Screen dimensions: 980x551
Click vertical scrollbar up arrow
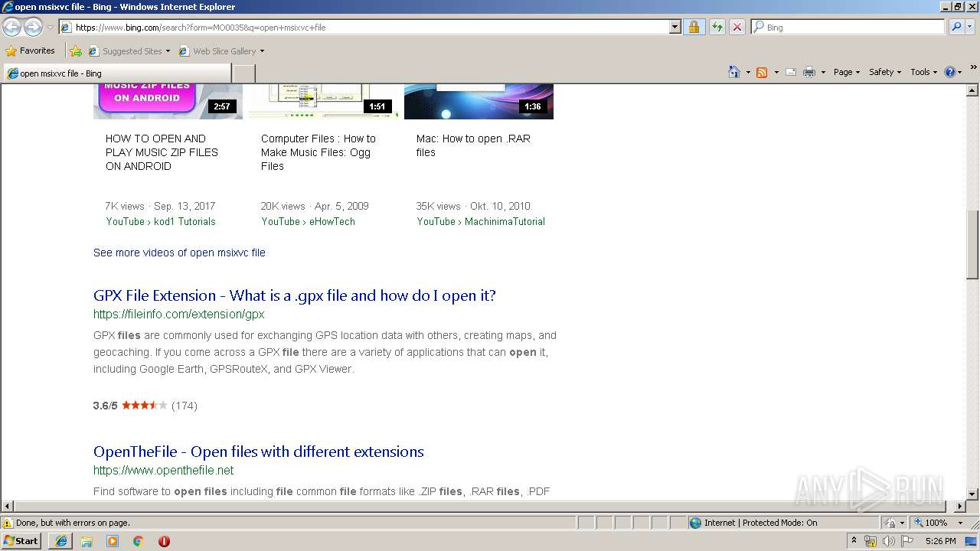pyautogui.click(x=972, y=90)
